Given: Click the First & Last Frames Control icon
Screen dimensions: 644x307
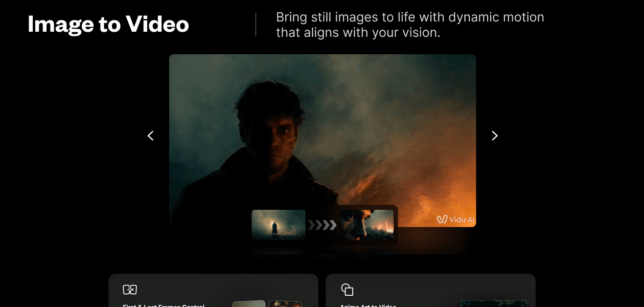Looking at the screenshot, I should (130, 290).
